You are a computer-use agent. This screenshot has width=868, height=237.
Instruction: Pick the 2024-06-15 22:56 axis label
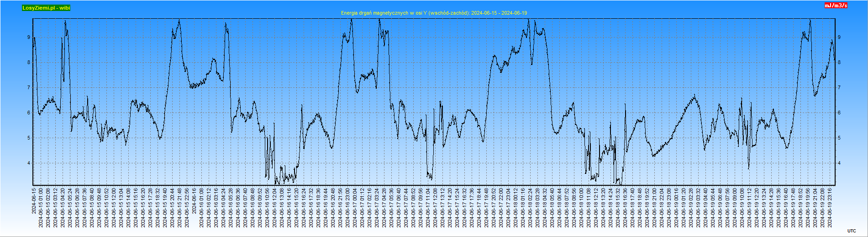pos(187,207)
